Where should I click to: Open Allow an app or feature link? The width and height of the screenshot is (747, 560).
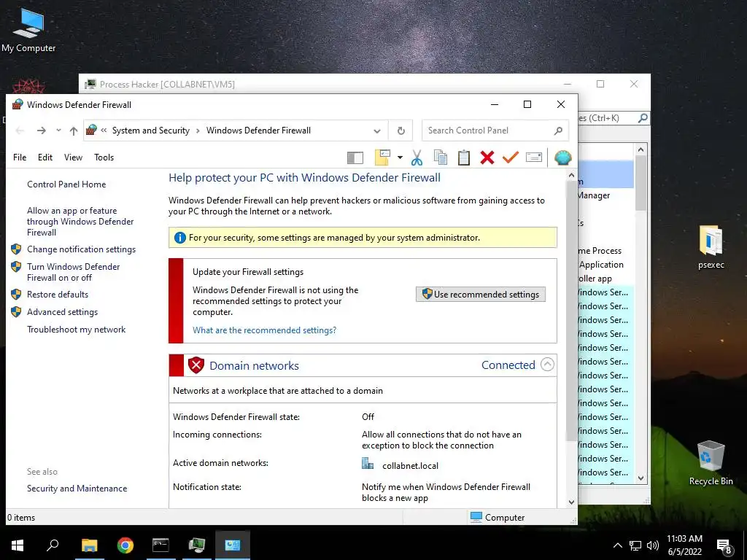[80, 222]
